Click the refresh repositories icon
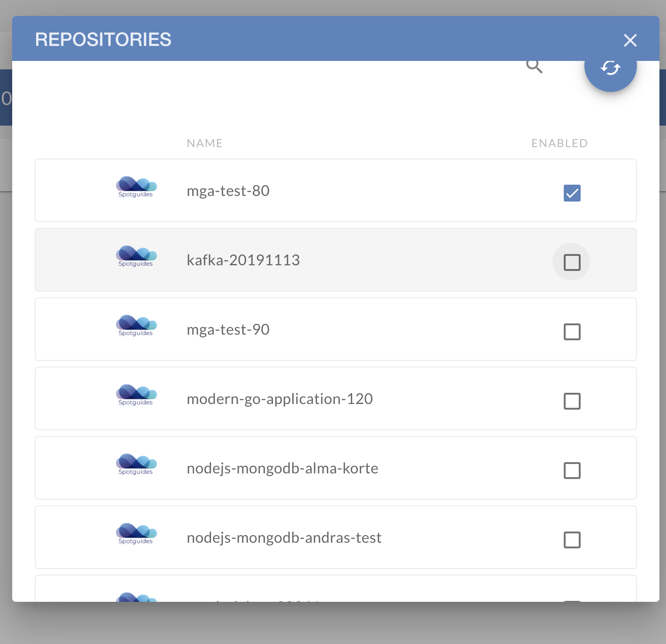Screen dimensions: 666x644 coord(610,67)
